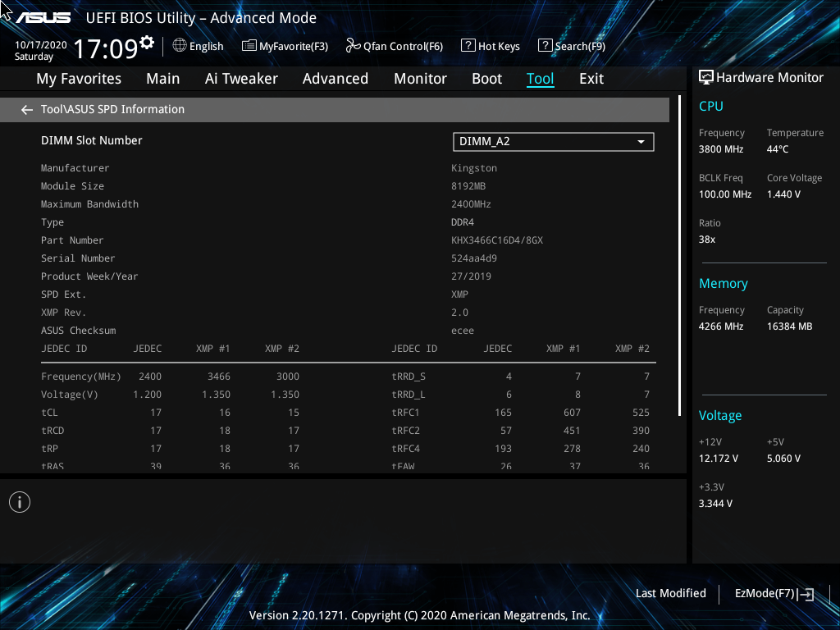Click the SPD Ext. value XMP
840x630 pixels.
tap(459, 294)
